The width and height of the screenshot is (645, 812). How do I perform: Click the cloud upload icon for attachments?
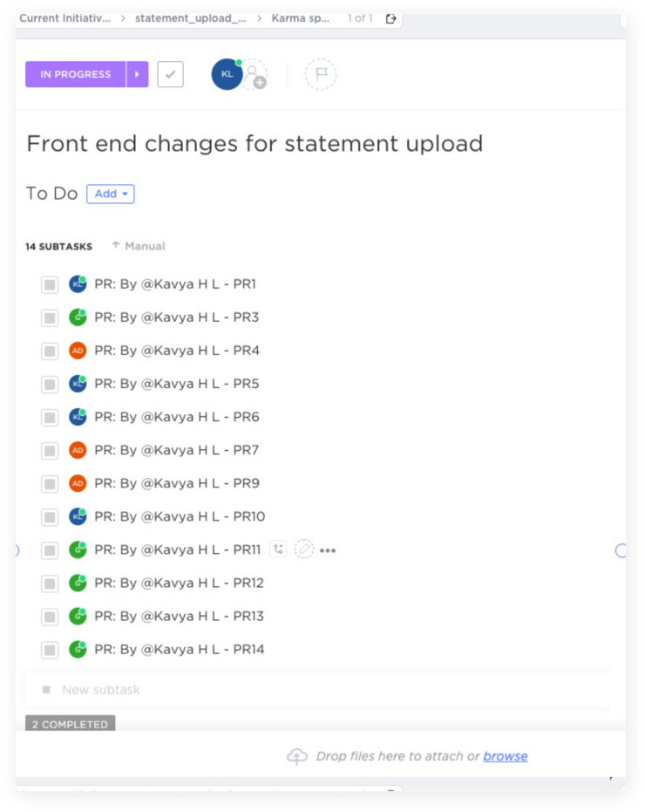tap(297, 756)
